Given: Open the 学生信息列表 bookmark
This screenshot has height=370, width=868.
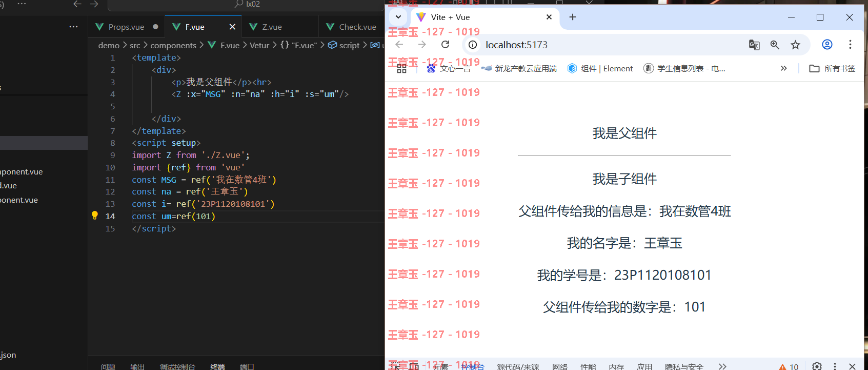Looking at the screenshot, I should point(684,68).
